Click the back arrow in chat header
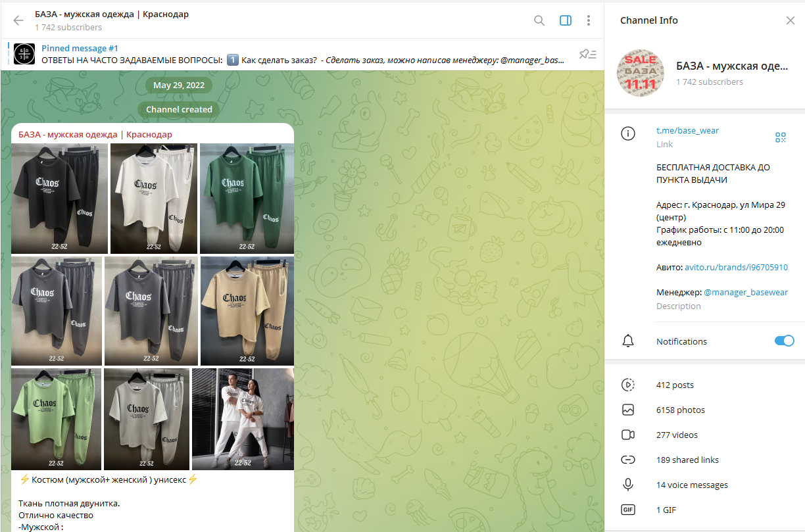The height and width of the screenshot is (532, 805). (18, 20)
